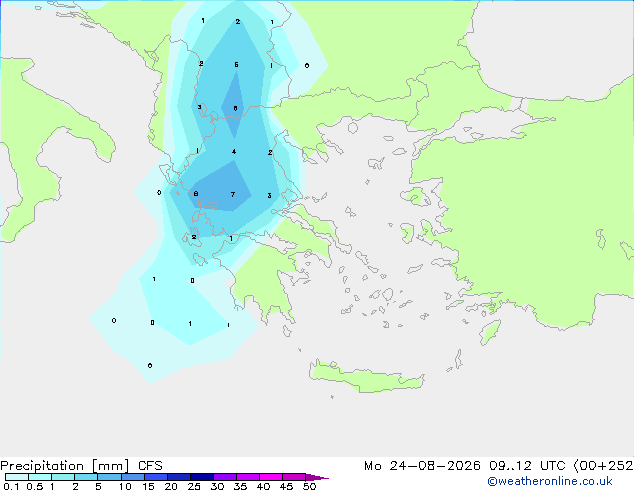Image resolution: width=634 pixels, height=490 pixels.
Task: Click the 20–25 mm legend swatch
Action: coord(179,477)
